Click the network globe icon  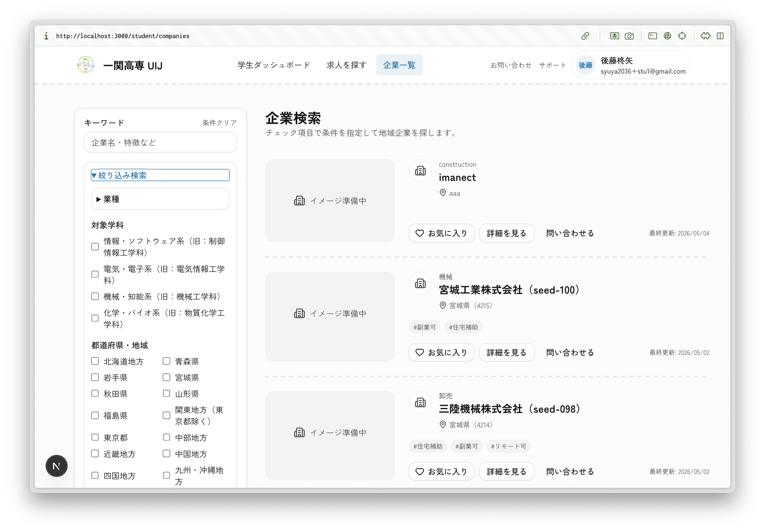coord(667,36)
